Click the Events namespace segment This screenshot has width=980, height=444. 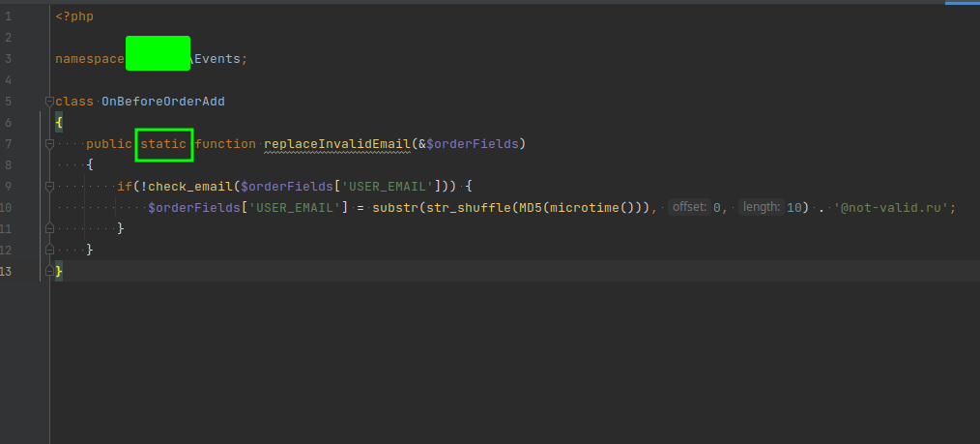pyautogui.click(x=217, y=59)
